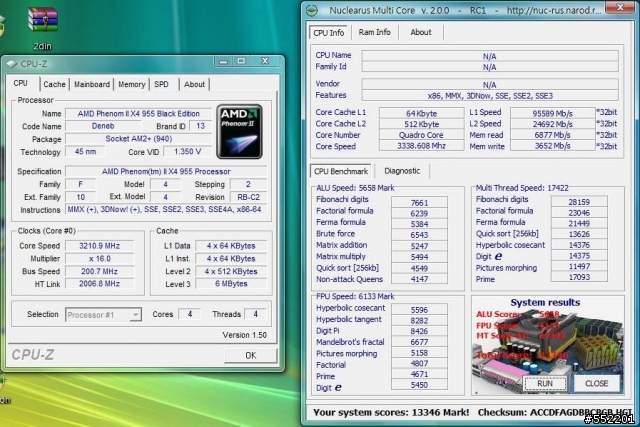Viewport: 640px width, 427px height.
Task: Click the Mandelbrot's fractal score 6677
Action: point(419,342)
